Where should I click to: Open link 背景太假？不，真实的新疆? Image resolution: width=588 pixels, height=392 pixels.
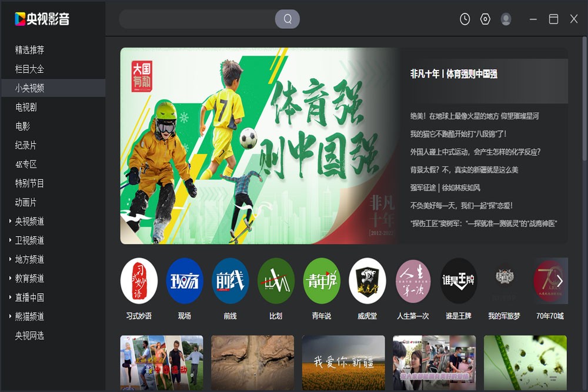click(x=464, y=170)
